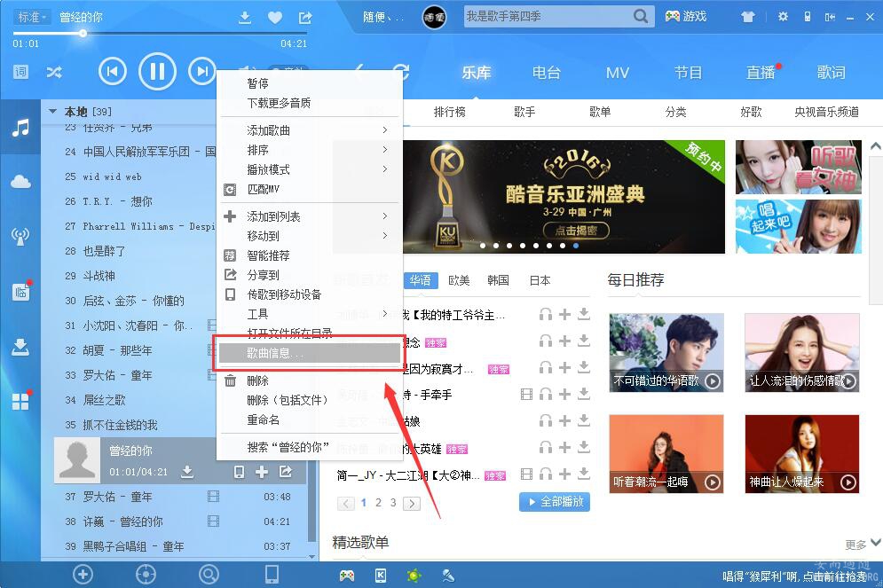Click 全部播放 button
The width and height of the screenshot is (883, 588).
555,501
